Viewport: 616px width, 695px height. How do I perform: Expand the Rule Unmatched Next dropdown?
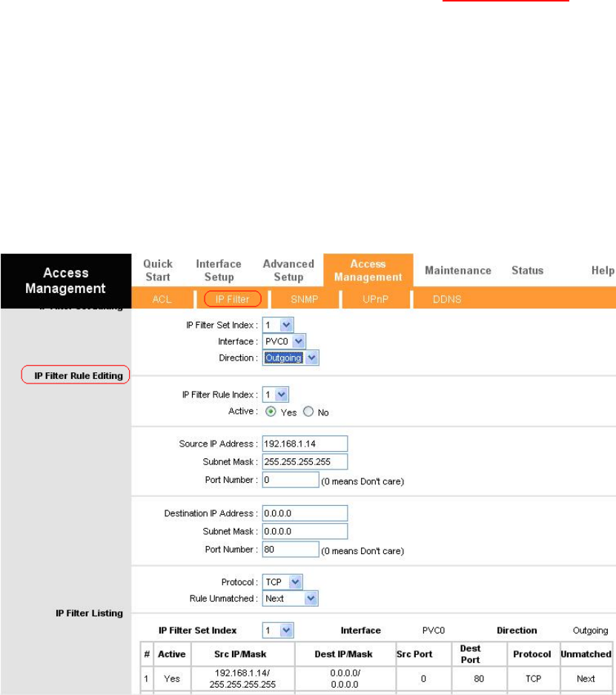290,599
